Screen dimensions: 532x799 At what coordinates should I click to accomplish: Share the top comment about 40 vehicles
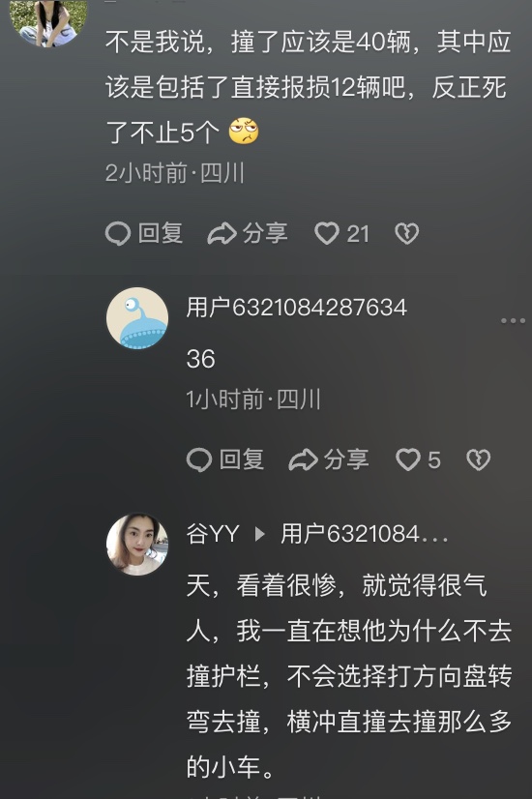click(x=248, y=234)
